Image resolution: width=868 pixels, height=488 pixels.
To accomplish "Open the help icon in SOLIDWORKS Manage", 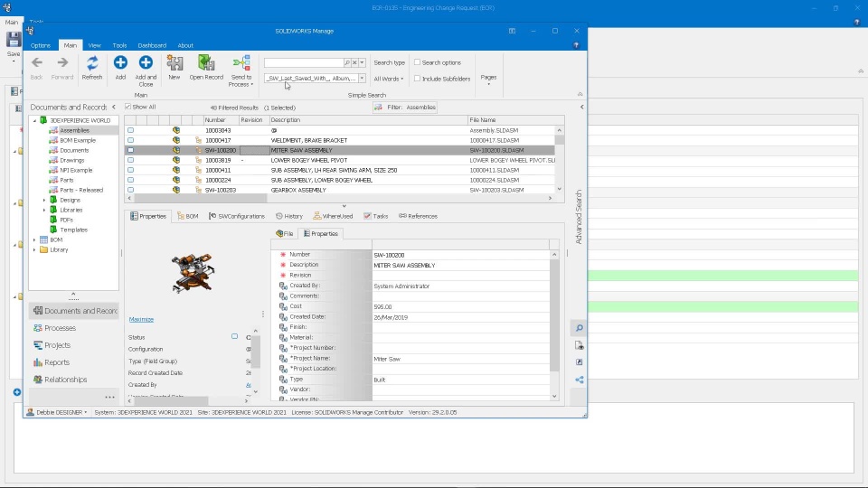I will point(576,45).
